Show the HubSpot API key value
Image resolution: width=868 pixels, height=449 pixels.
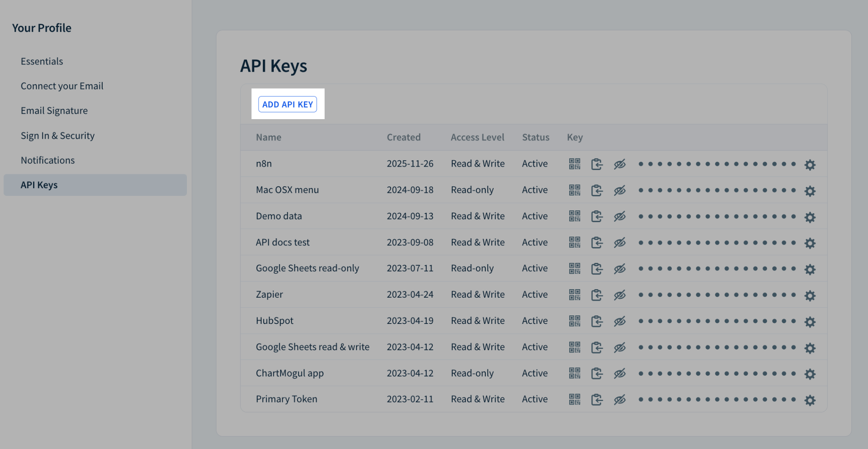coord(620,321)
